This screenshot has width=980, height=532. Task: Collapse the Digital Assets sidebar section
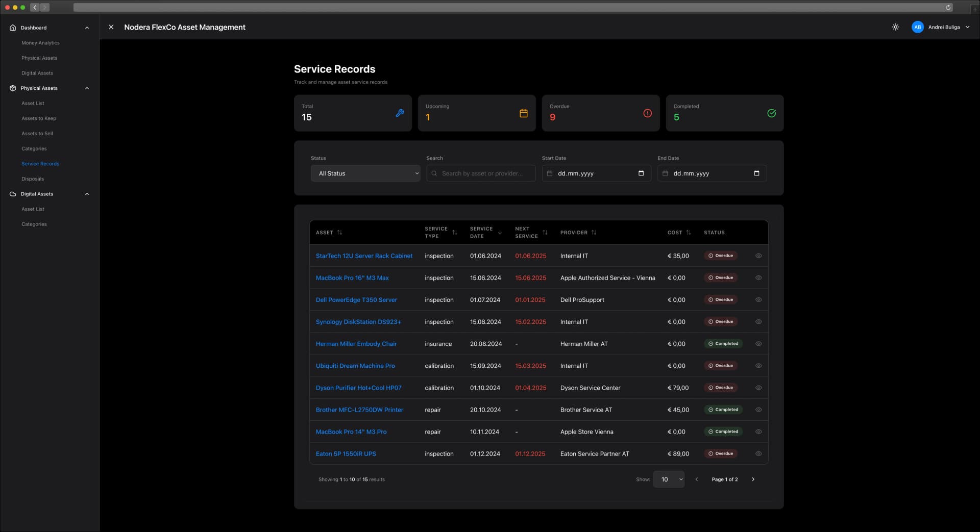[x=87, y=194]
